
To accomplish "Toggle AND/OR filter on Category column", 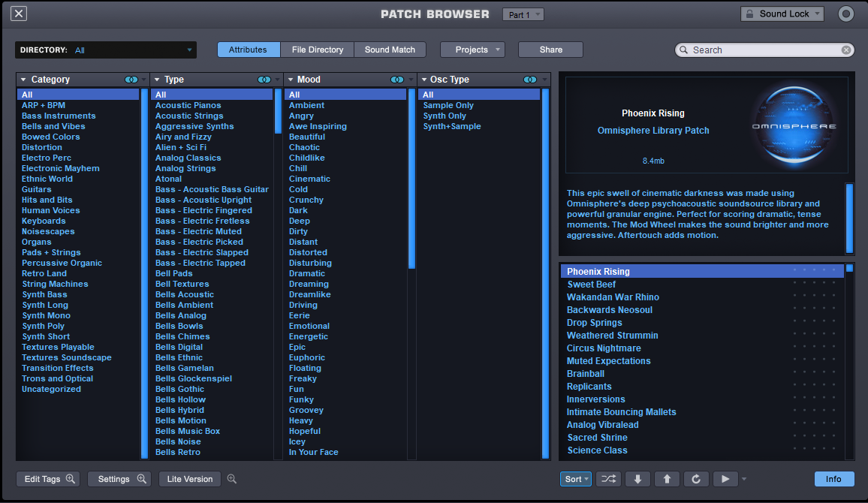I will (130, 79).
